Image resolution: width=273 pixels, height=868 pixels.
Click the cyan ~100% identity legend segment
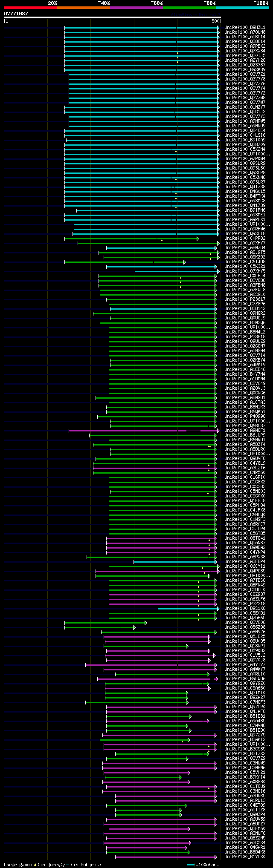pyautogui.click(x=242, y=8)
